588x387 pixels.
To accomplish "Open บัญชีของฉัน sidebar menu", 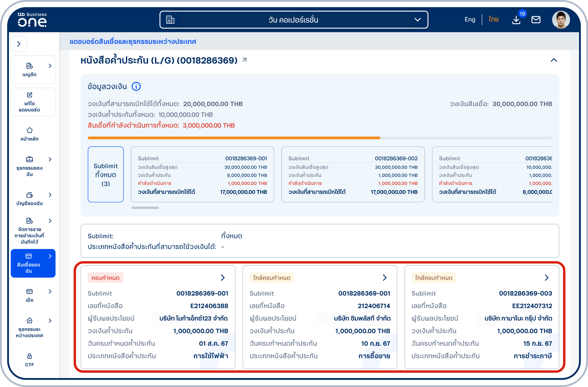I will [29, 199].
